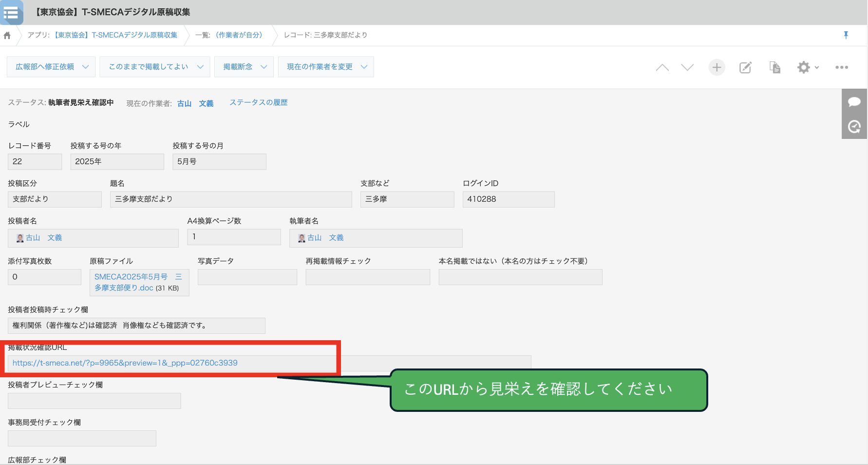Click the 執筆者名 user avatar icon
The height and width of the screenshot is (465, 868).
pos(302,238)
